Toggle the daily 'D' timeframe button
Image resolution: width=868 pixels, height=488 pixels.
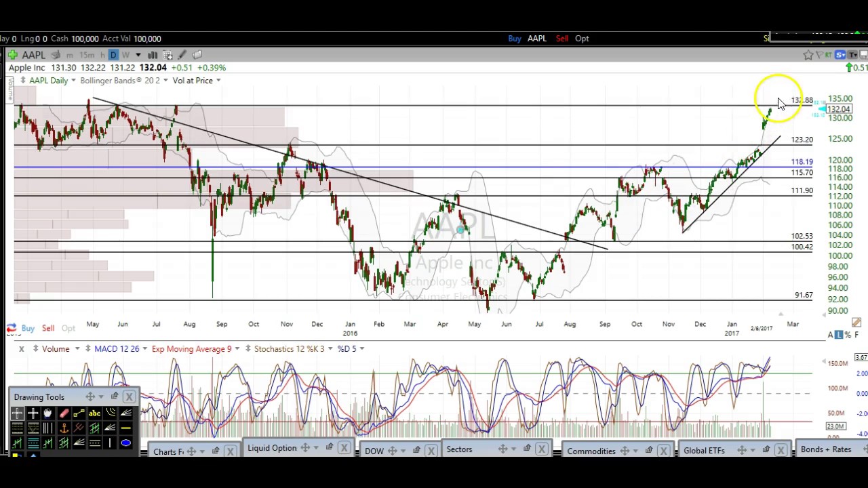(x=113, y=55)
